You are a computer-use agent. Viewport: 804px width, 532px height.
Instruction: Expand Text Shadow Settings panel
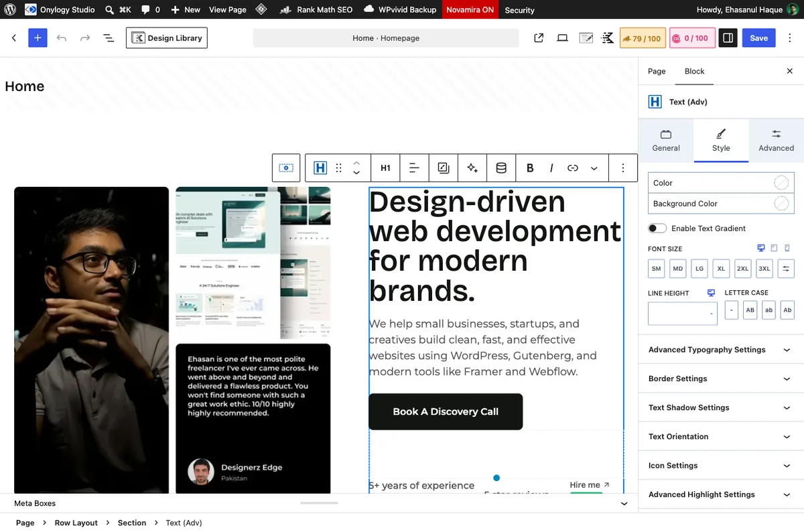coord(721,407)
